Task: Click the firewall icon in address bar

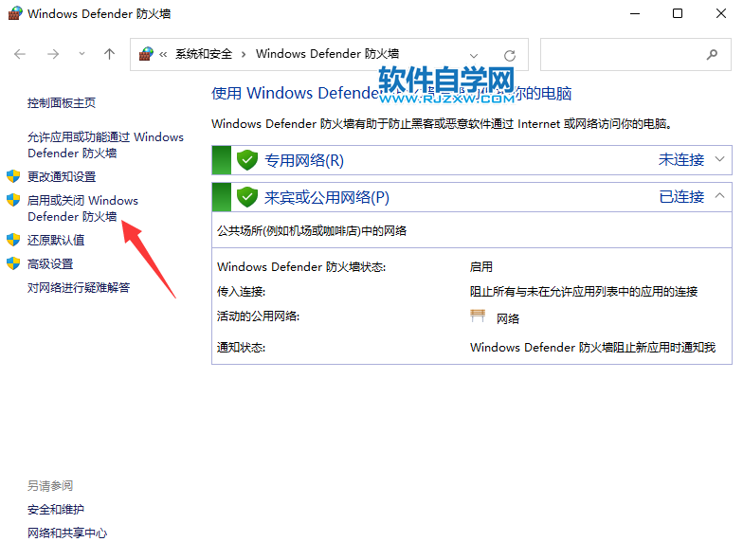Action: (146, 54)
